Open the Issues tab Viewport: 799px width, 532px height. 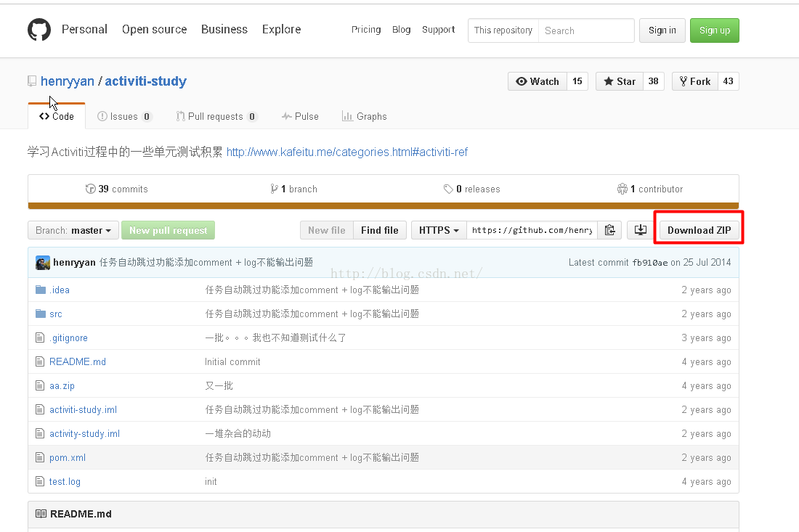(123, 117)
